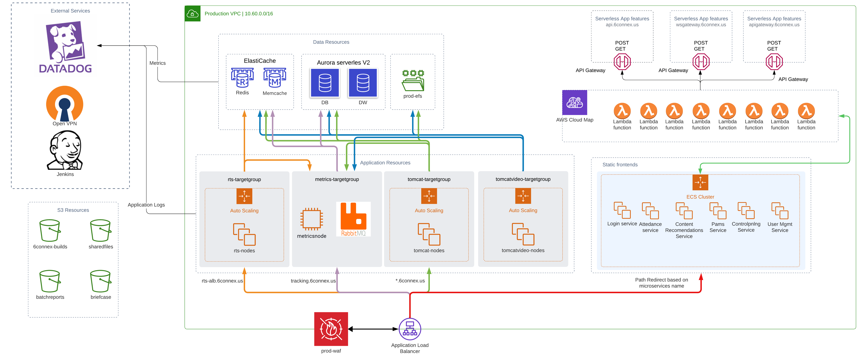The height and width of the screenshot is (360, 868).
Task: Select the Login service icon
Action: coord(622,210)
